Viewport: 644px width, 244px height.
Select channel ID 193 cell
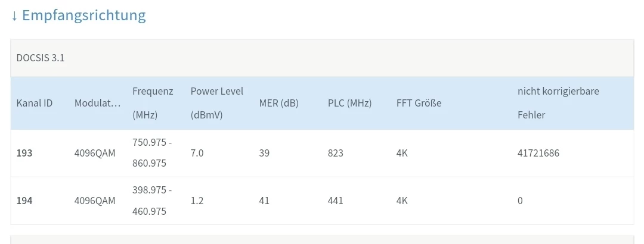tap(24, 153)
